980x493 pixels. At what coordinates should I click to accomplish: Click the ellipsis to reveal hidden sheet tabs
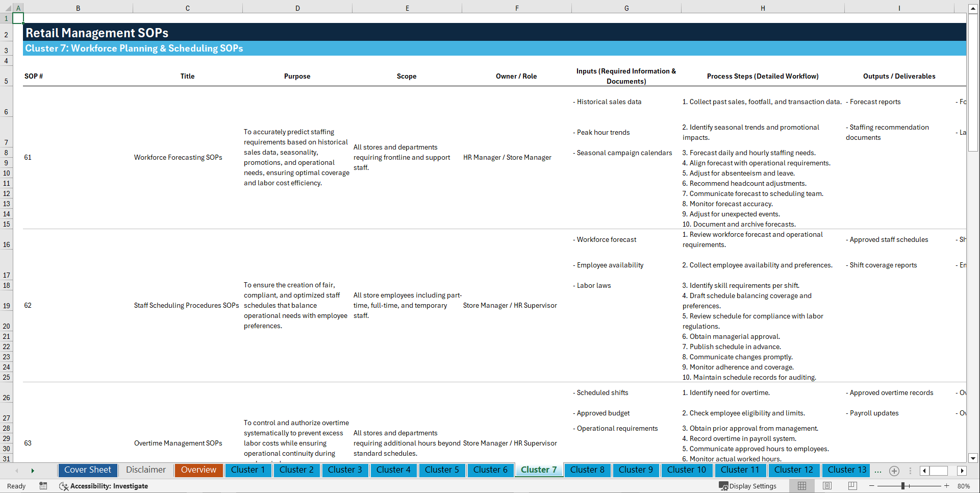pos(878,471)
